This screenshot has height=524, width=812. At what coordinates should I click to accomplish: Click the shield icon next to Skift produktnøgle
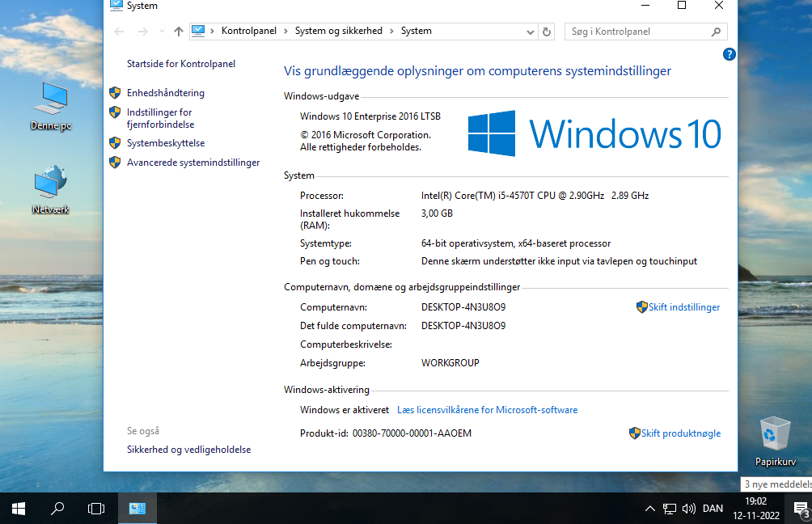(x=635, y=433)
